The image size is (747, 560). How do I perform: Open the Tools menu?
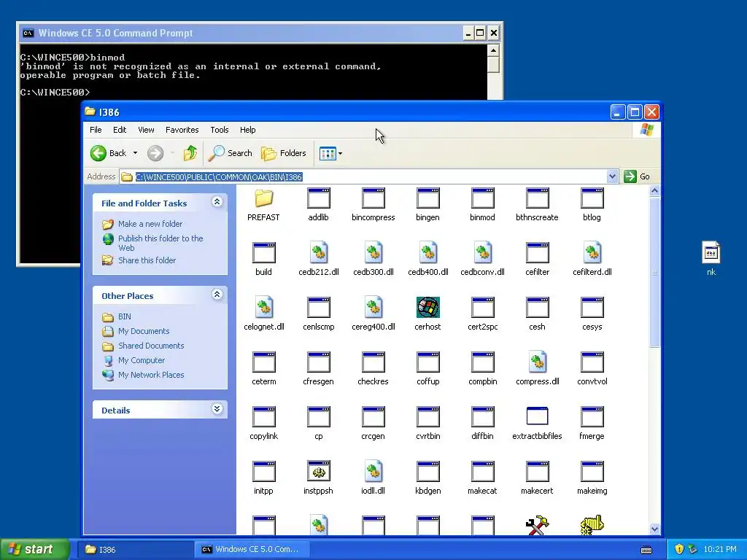219,130
